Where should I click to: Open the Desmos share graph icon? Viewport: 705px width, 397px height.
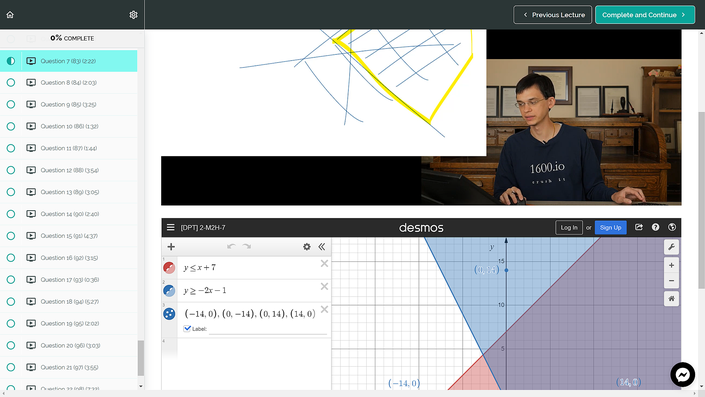click(638, 227)
